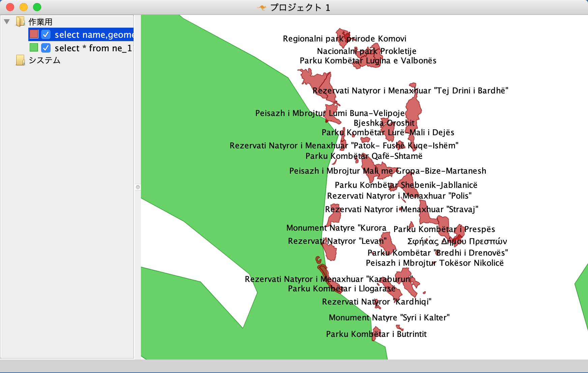Image resolution: width=588 pixels, height=373 pixels.
Task: Click label 'Parku Kombëtar Lurë-Mali i Dejës'
Action: click(x=388, y=133)
